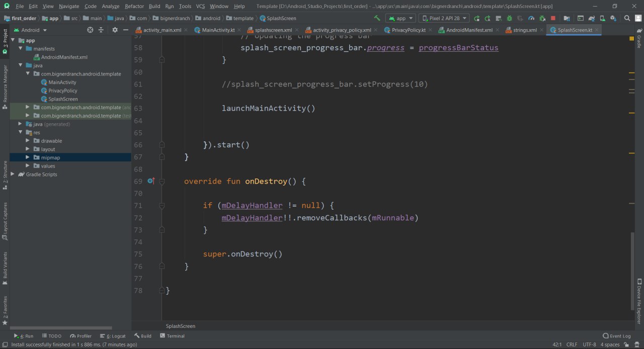The image size is (644, 349).
Task: Open the Profile app gauge icon
Action: [x=531, y=18]
